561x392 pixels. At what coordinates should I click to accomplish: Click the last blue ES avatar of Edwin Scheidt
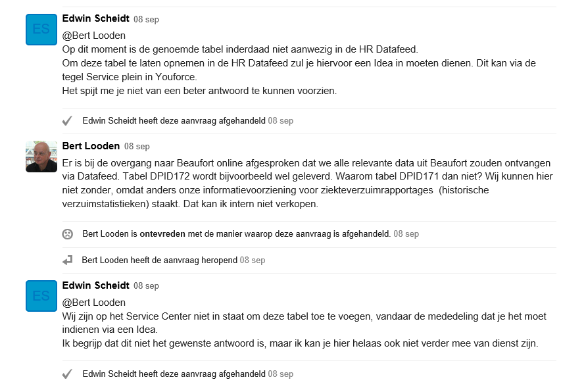[x=41, y=296]
